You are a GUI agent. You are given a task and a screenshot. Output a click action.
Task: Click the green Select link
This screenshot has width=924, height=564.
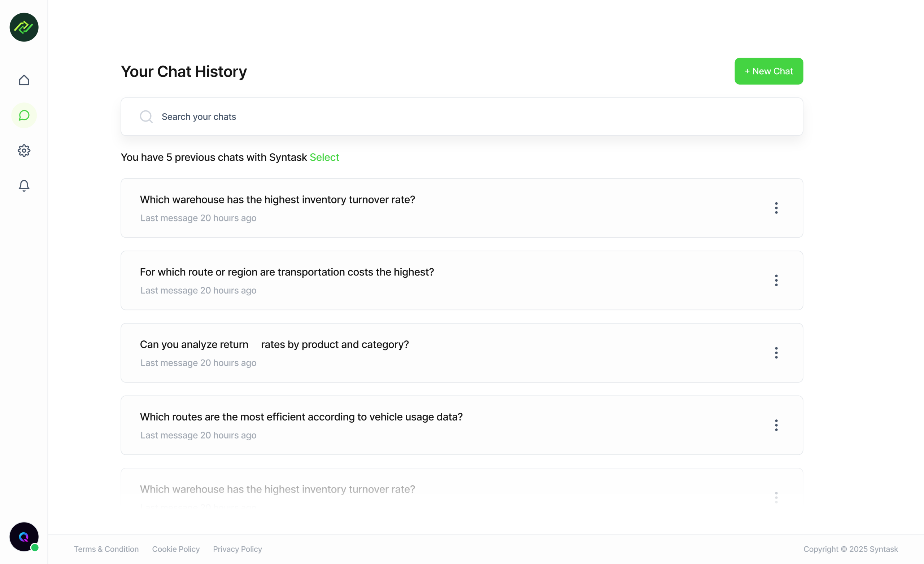pos(324,157)
